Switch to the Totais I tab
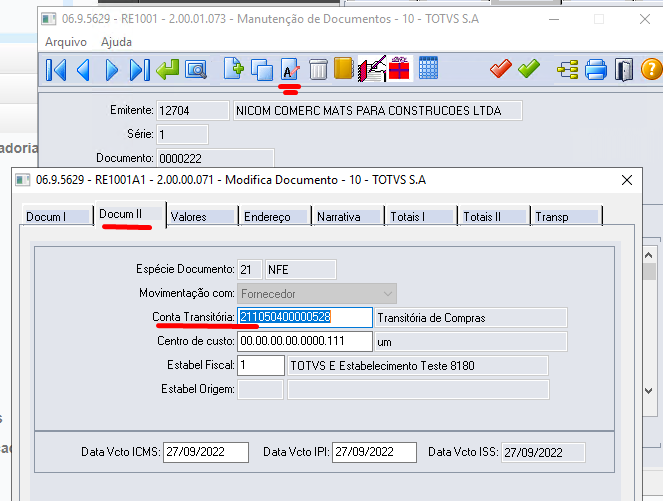Image resolution: width=663 pixels, height=501 pixels. coord(422,216)
